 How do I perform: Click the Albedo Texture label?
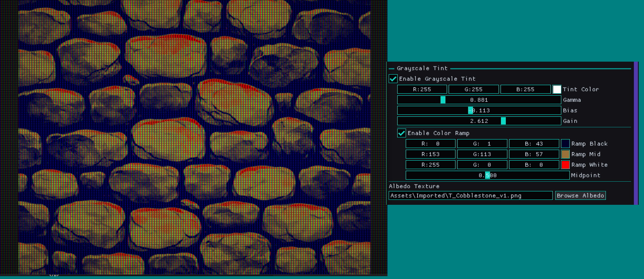click(x=414, y=186)
